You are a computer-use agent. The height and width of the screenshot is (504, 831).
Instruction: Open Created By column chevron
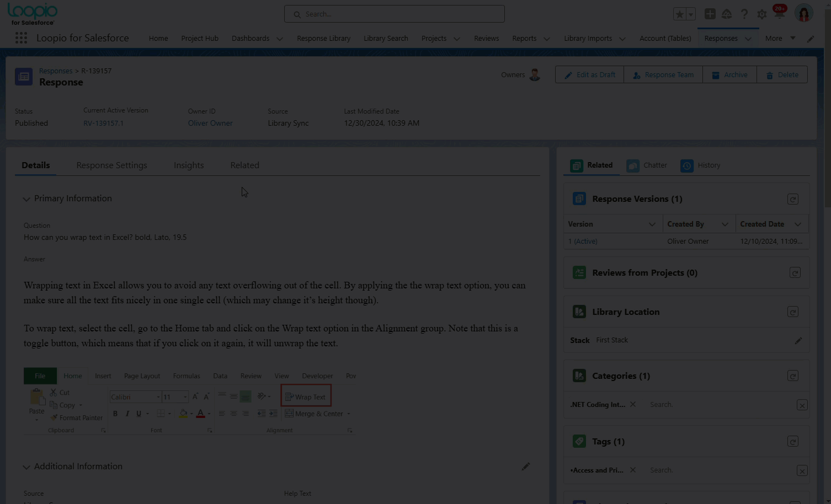[725, 224]
